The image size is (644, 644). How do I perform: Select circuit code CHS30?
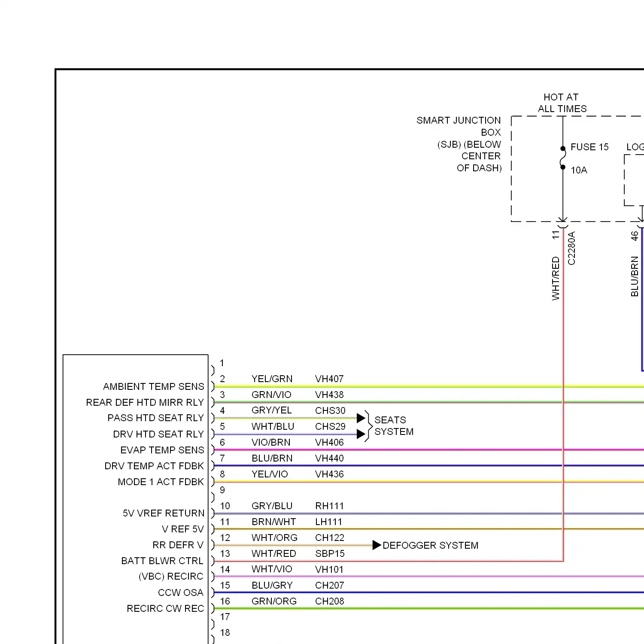click(x=330, y=410)
